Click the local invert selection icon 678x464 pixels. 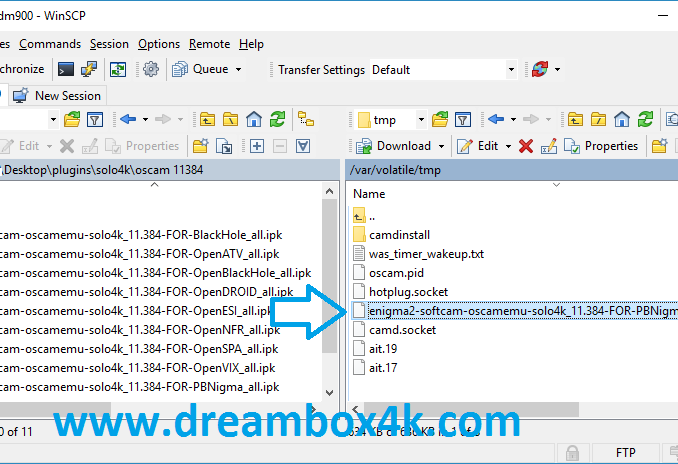coord(303,146)
